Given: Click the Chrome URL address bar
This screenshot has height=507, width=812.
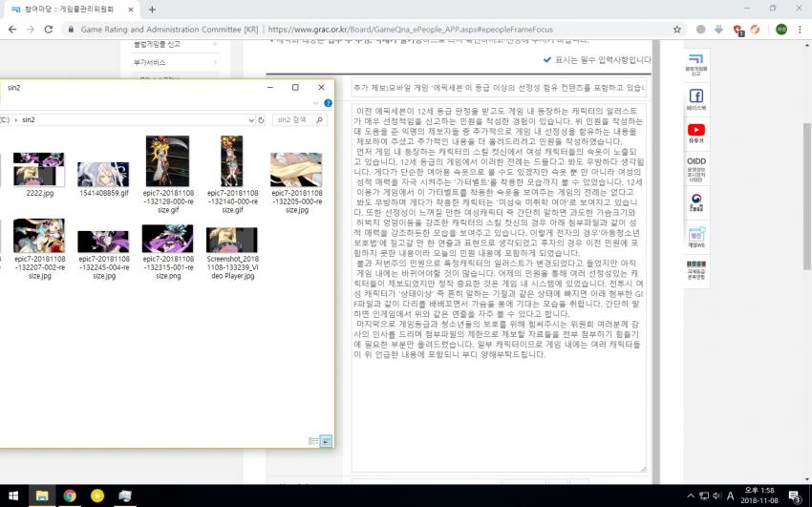Looking at the screenshot, I should [409, 30].
